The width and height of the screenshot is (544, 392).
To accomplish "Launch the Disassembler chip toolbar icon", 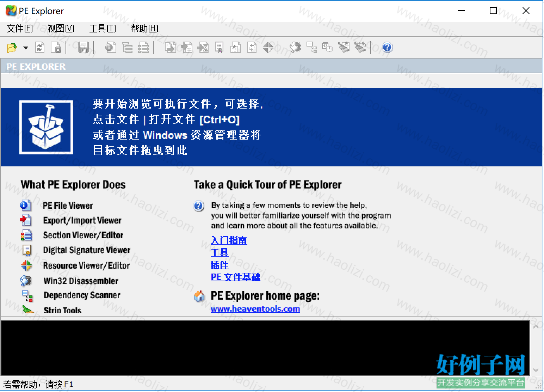I will (295, 47).
